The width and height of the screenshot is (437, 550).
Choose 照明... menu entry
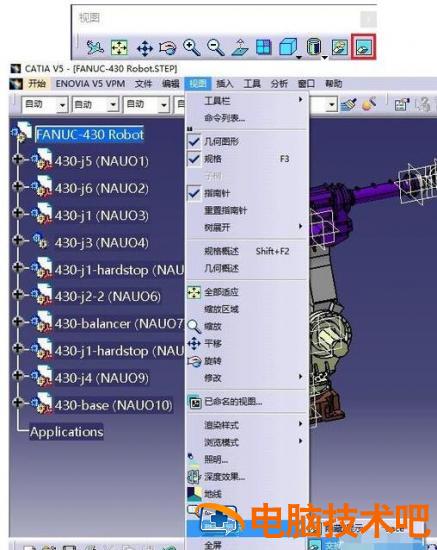click(247, 459)
